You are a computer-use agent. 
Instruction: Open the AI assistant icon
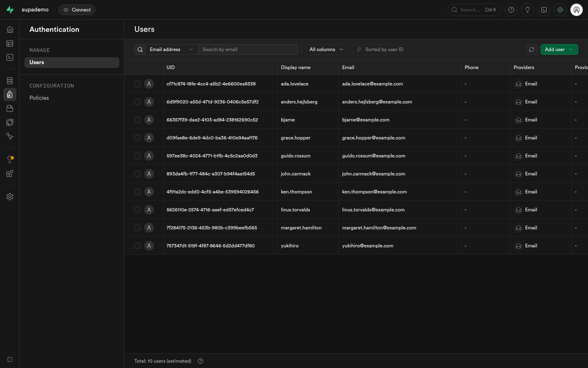pyautogui.click(x=560, y=10)
